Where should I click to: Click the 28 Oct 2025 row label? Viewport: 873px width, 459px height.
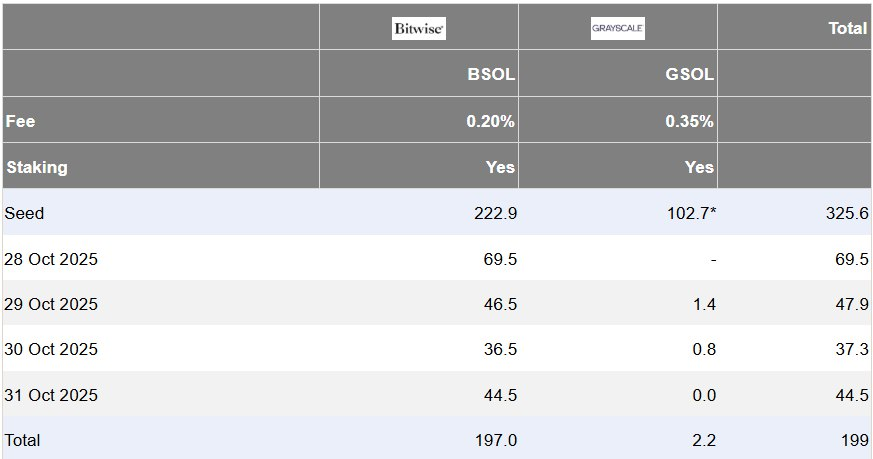click(x=51, y=260)
